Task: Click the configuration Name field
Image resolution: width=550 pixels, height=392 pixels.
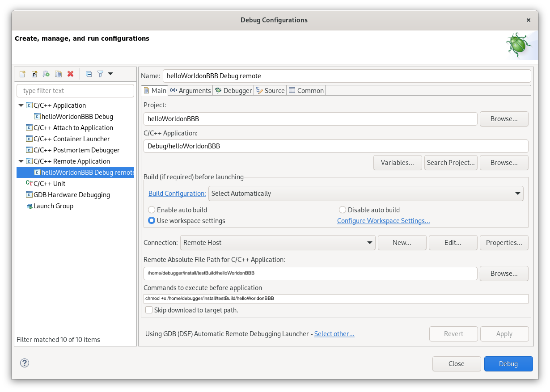Action: coord(347,76)
